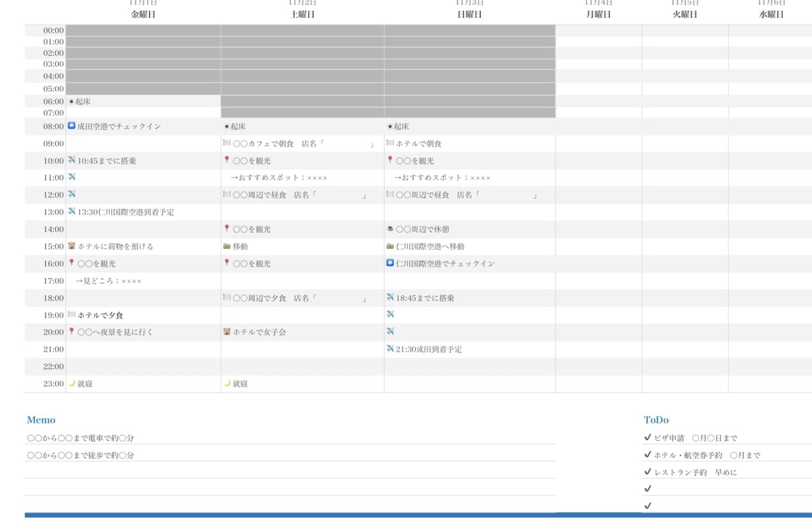This screenshot has width=812, height=530.
Task: Click the 21:30成田到着予定 cell text
Action: click(x=429, y=349)
